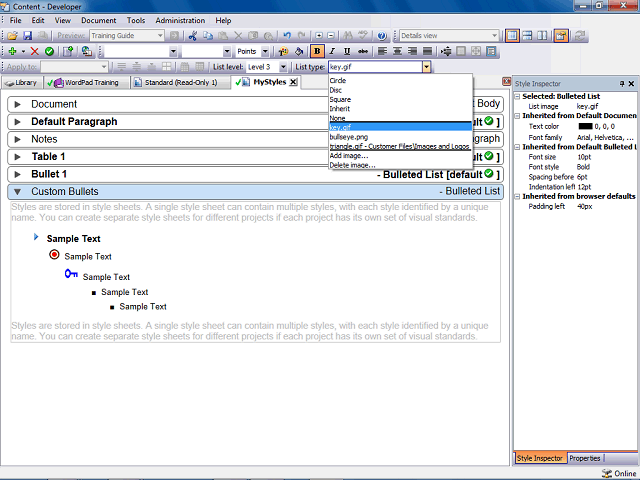This screenshot has width=640, height=480.
Task: Click the vertical split view icon
Action: 542,36
